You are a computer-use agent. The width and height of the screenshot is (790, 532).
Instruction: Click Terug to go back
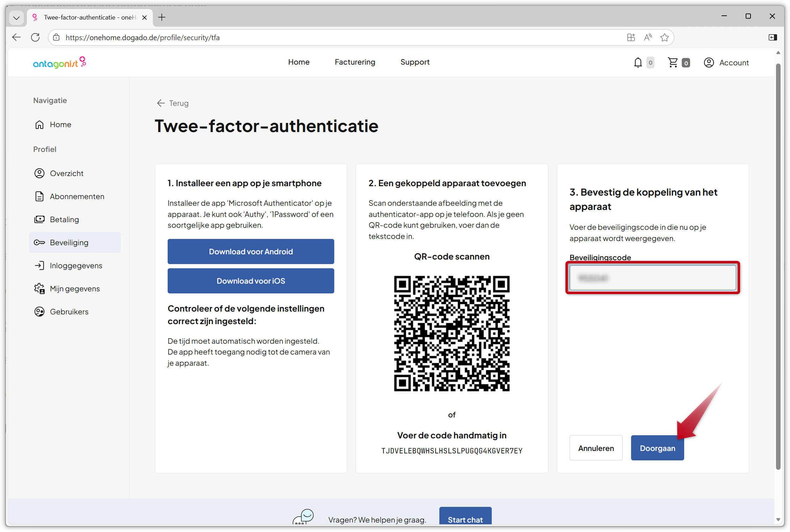[x=172, y=103]
